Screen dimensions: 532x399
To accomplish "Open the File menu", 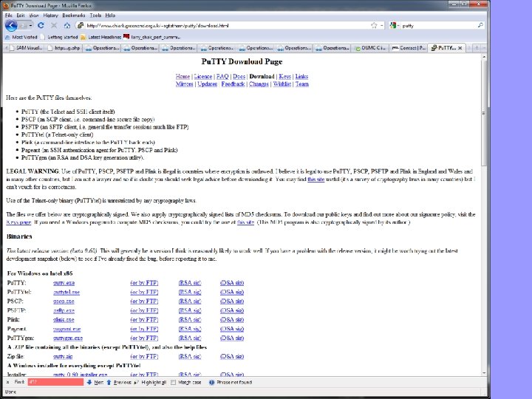I will point(9,16).
